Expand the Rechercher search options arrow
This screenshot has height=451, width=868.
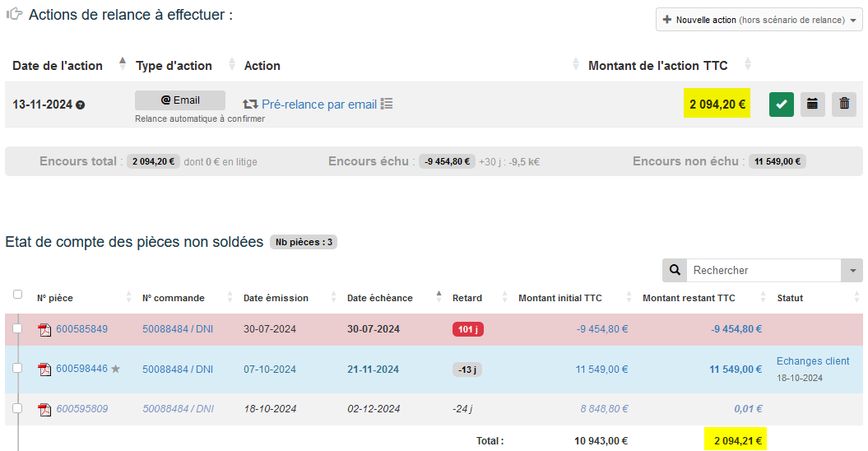click(852, 270)
